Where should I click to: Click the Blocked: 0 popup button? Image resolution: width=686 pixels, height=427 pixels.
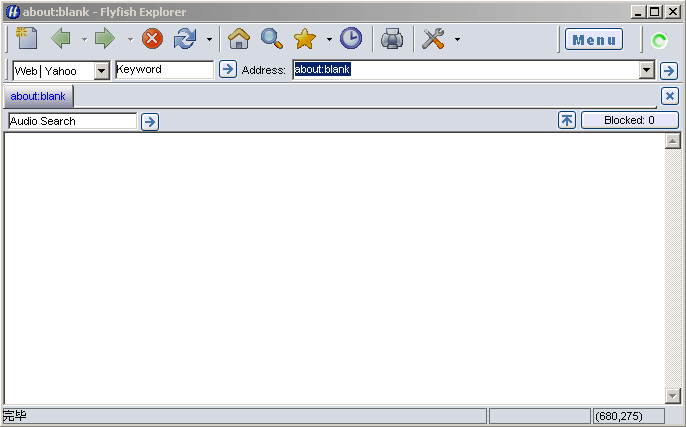click(x=629, y=120)
